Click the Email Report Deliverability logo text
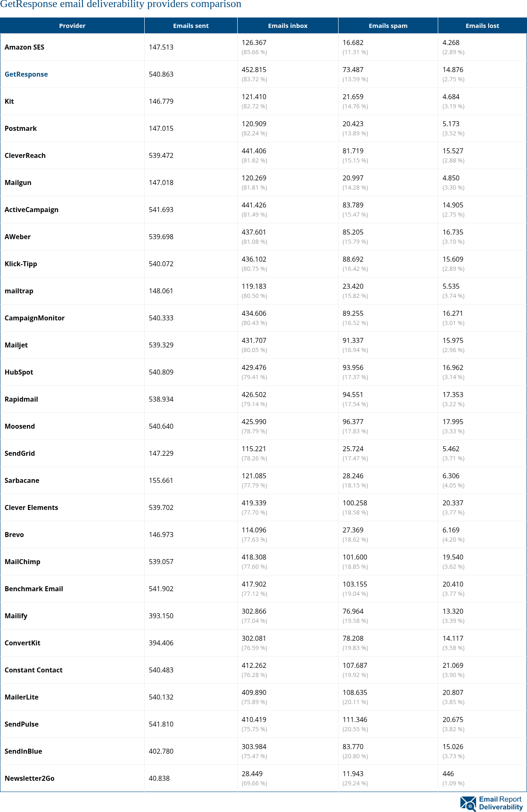 [x=500, y=803]
